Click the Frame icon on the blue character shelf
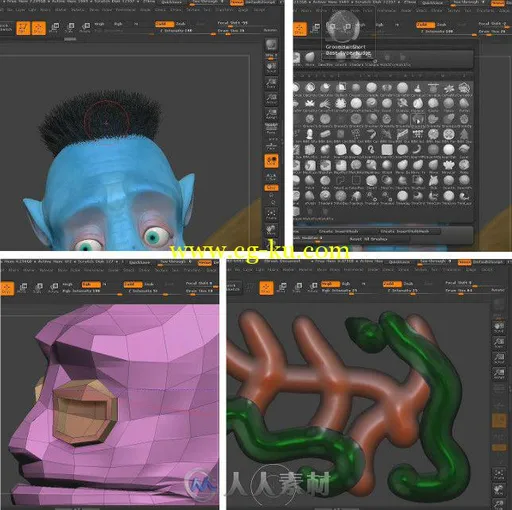The height and width of the screenshot is (510, 512). (271, 214)
